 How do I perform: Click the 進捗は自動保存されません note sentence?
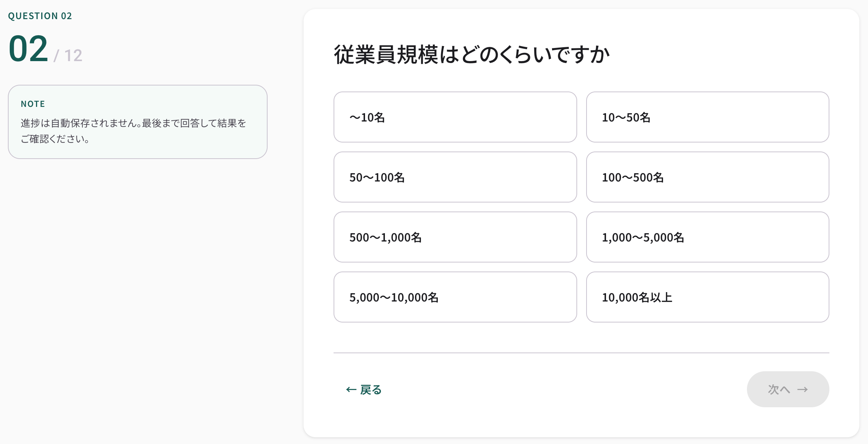coord(133,123)
